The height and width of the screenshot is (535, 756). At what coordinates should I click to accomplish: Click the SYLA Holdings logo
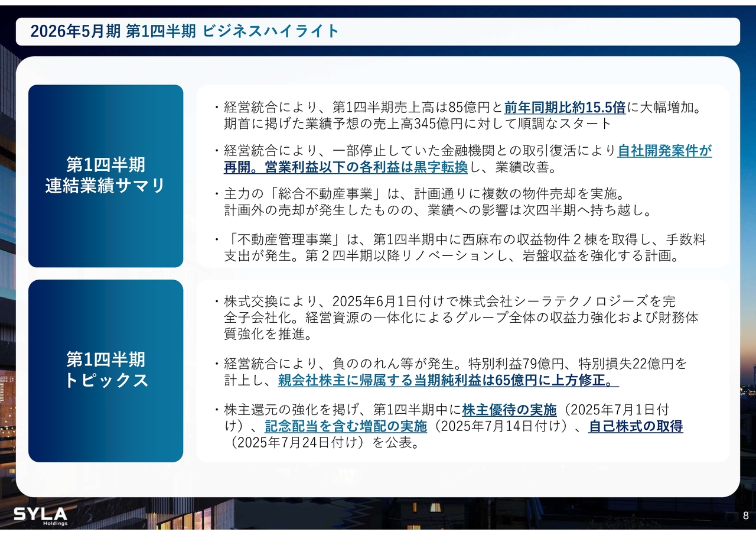pyautogui.click(x=41, y=515)
